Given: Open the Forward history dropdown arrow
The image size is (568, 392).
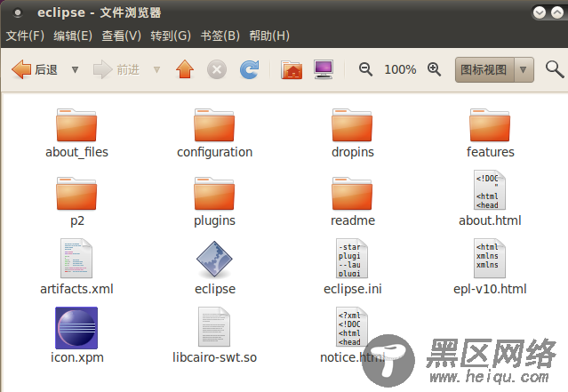Looking at the screenshot, I should point(156,69).
